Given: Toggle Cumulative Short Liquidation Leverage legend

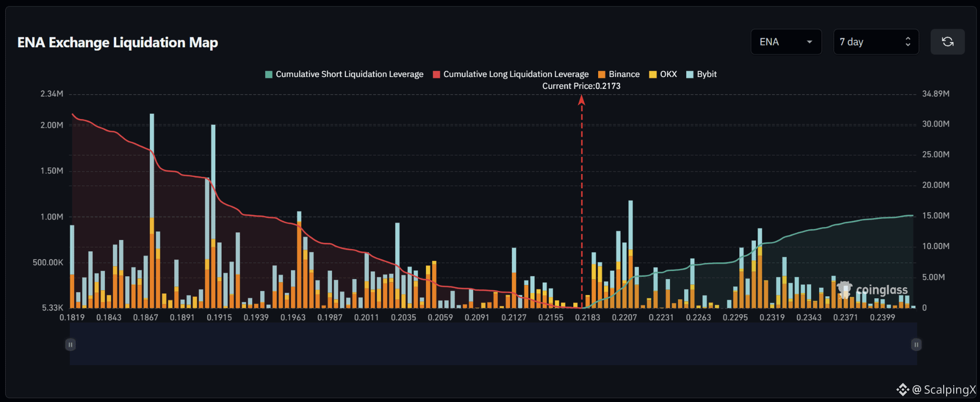Looking at the screenshot, I should (344, 74).
